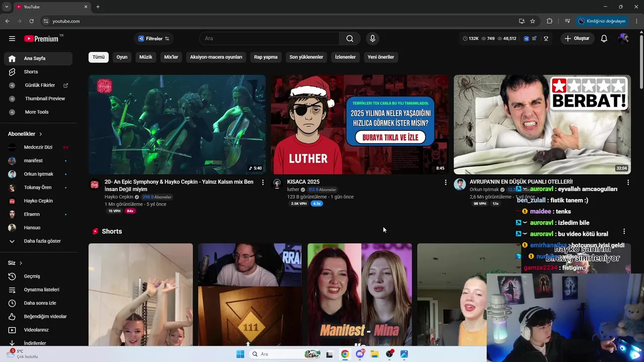The image size is (644, 362).
Task: Open the account avatar menu
Action: (x=623, y=38)
